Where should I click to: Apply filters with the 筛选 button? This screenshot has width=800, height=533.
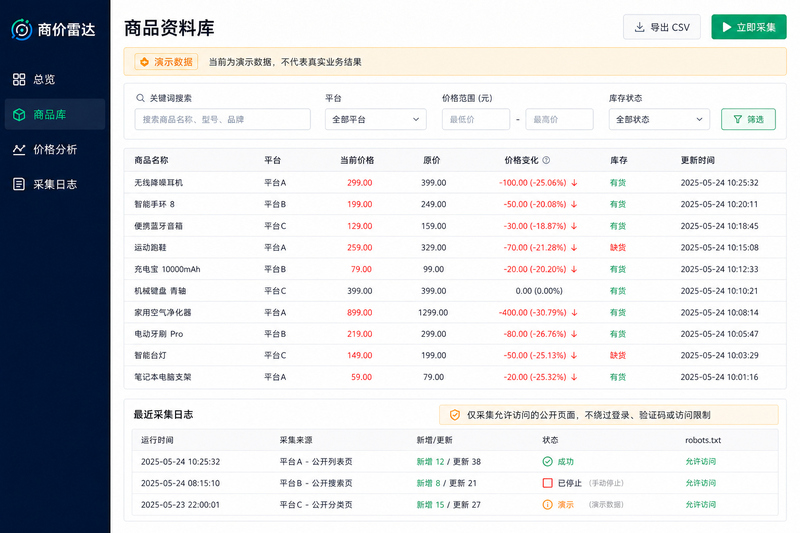point(748,119)
